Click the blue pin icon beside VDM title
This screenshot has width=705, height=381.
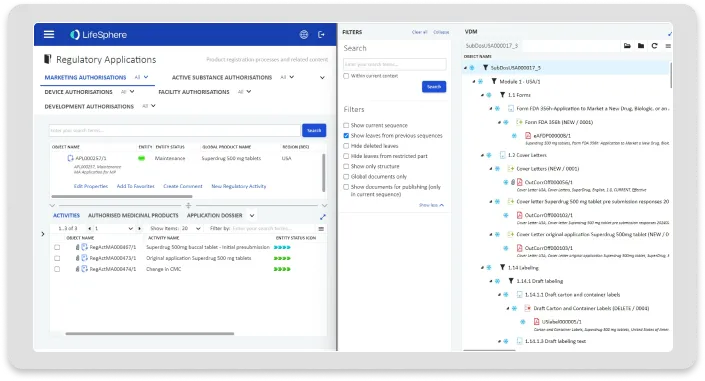coord(670,34)
